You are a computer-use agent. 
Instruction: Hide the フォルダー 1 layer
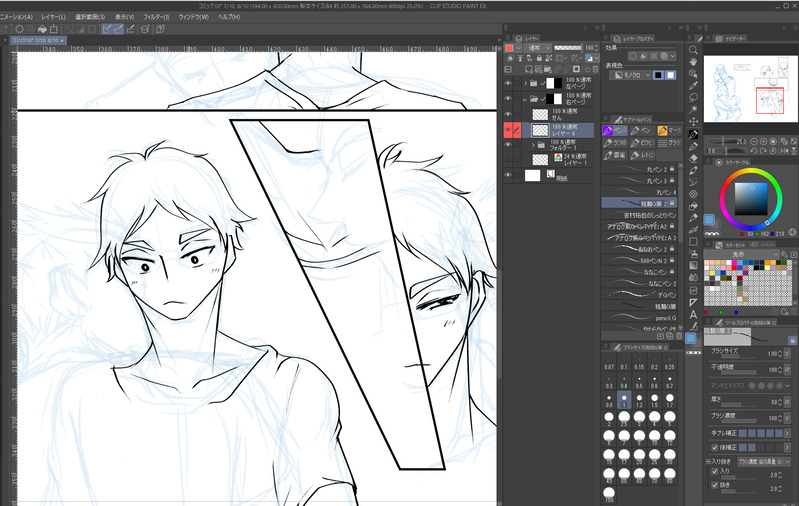508,145
